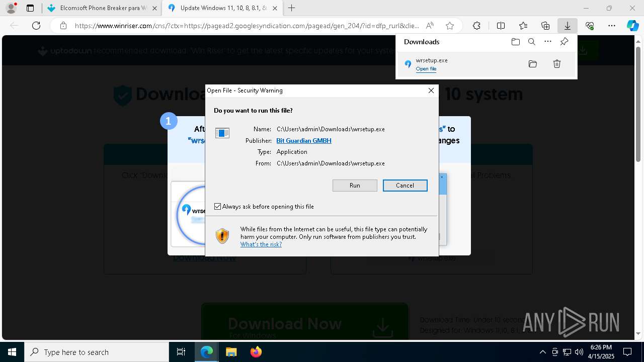Click Open file under wrsetup.exe
The height and width of the screenshot is (362, 644).
426,69
